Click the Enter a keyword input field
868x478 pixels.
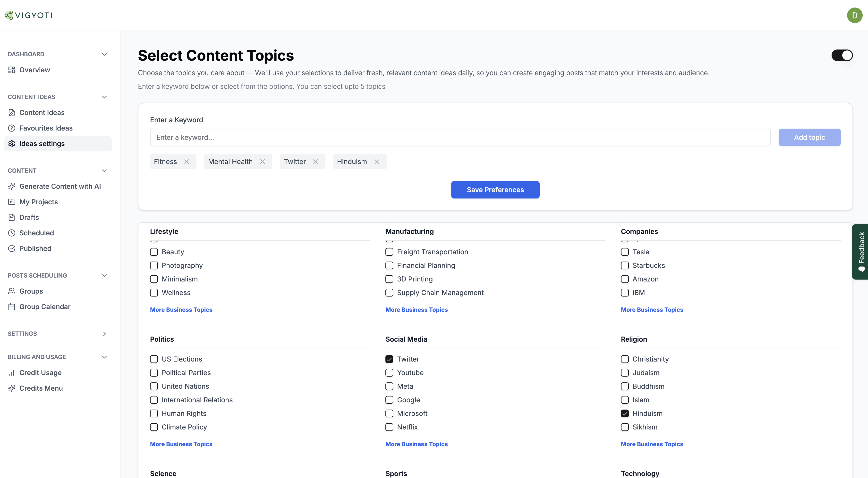tap(460, 137)
